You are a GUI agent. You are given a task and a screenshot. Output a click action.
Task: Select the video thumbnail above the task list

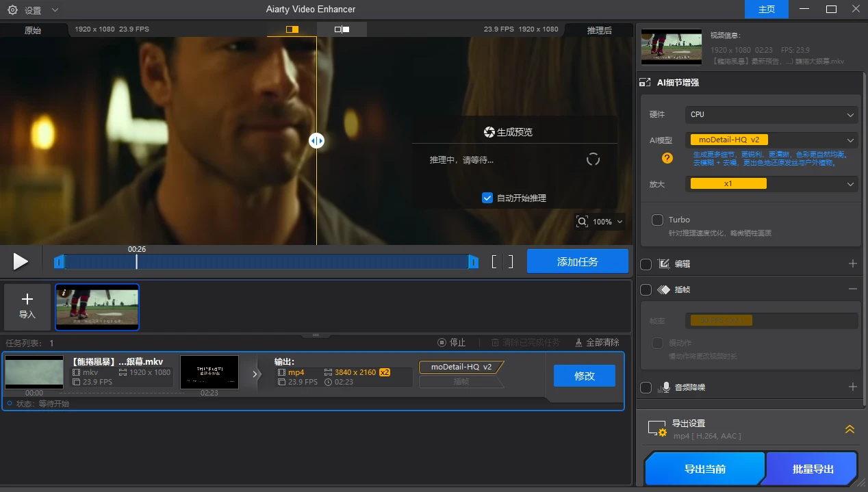97,307
